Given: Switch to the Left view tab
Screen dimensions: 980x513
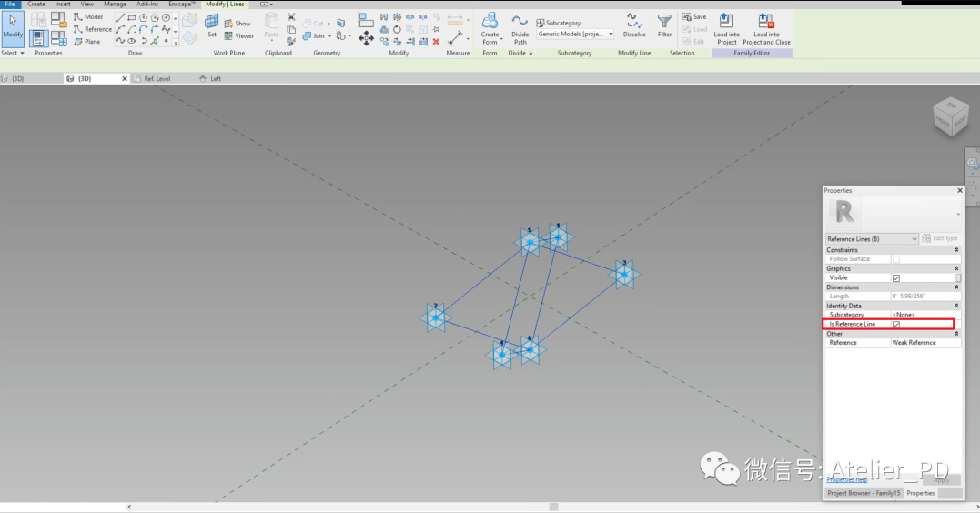Looking at the screenshot, I should tap(215, 79).
